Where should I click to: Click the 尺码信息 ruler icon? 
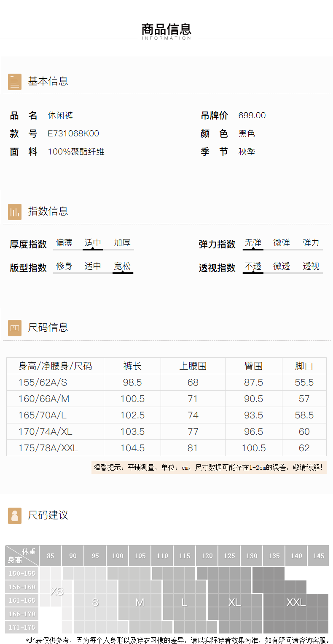(15, 328)
